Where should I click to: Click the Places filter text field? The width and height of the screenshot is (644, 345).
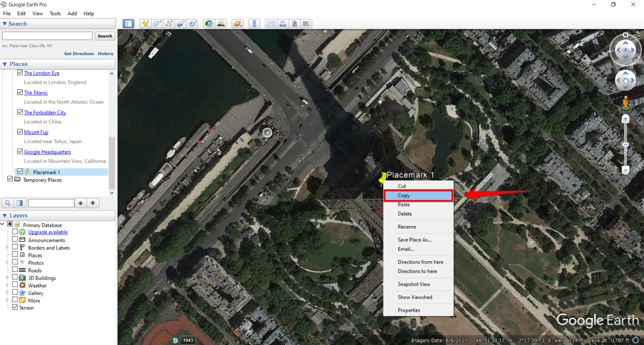pos(51,203)
